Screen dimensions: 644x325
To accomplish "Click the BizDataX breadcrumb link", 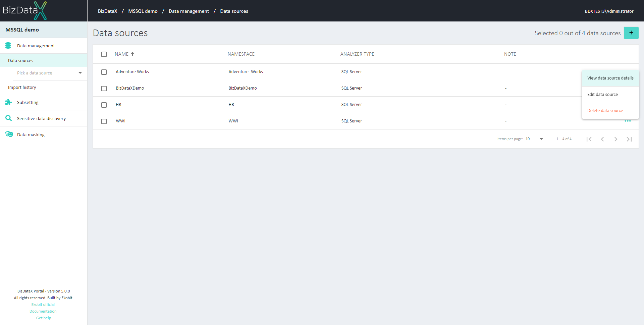I will pos(107,11).
